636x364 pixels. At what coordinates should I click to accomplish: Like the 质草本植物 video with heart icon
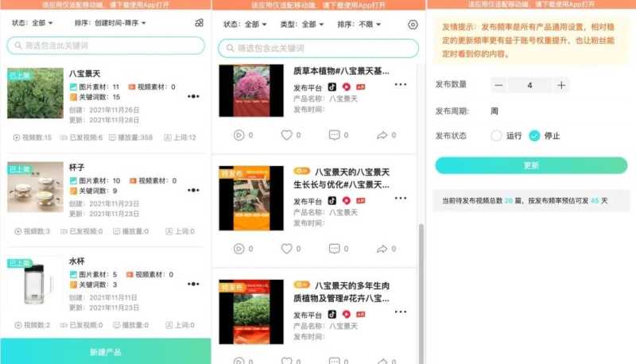[287, 135]
